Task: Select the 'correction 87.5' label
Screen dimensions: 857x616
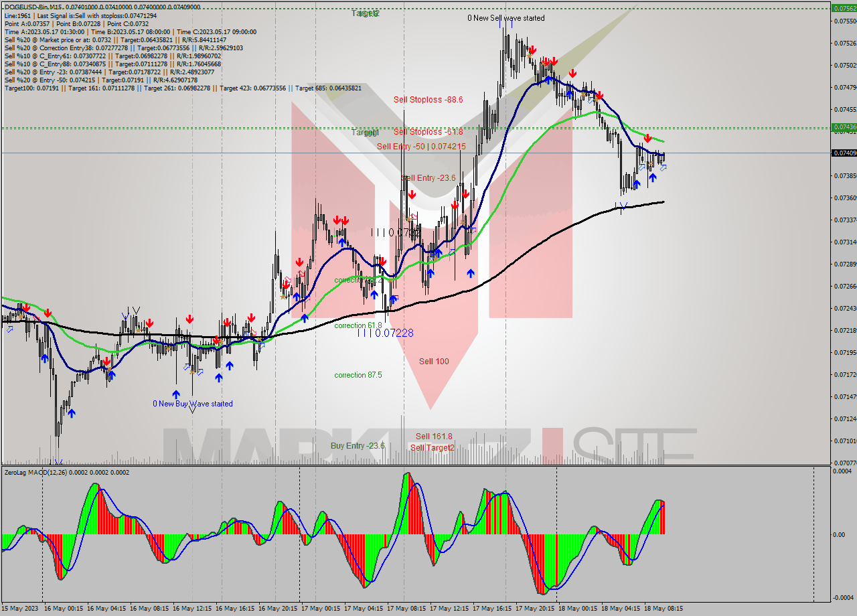Action: pos(358,375)
